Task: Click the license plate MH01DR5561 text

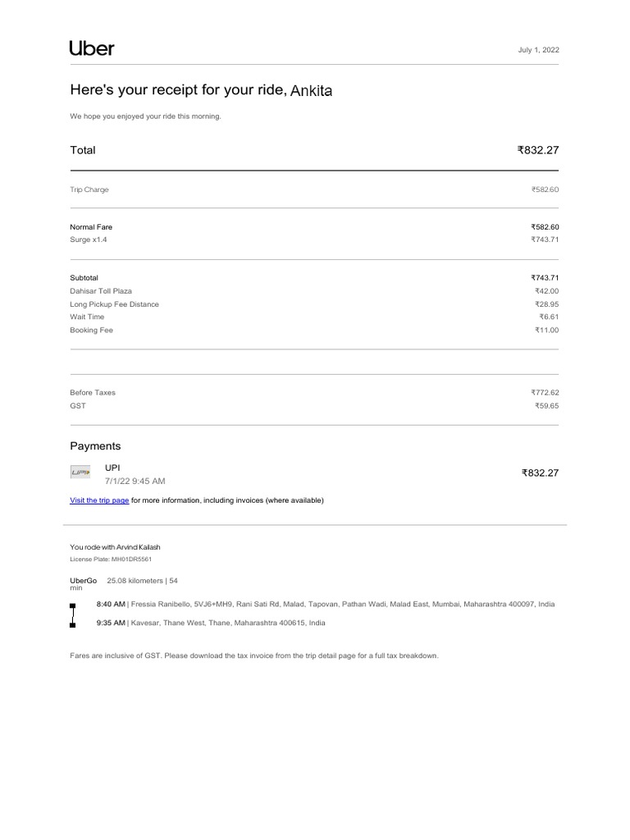Action: (x=111, y=559)
